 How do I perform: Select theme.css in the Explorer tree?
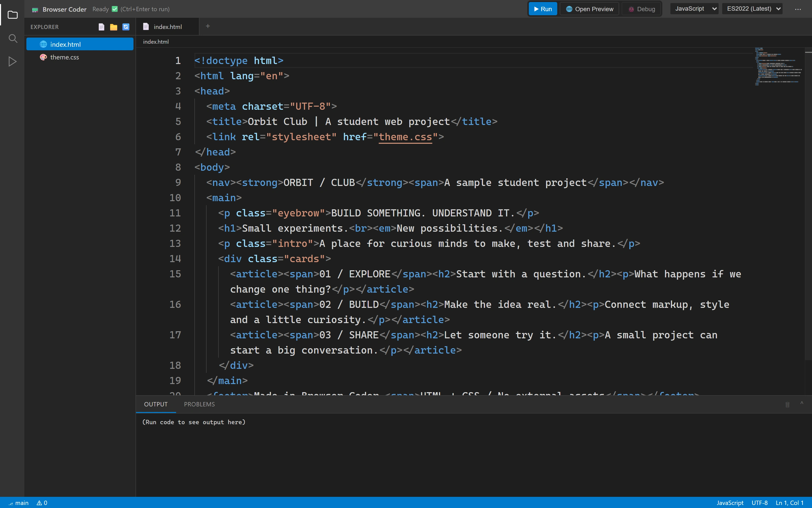tap(80, 57)
